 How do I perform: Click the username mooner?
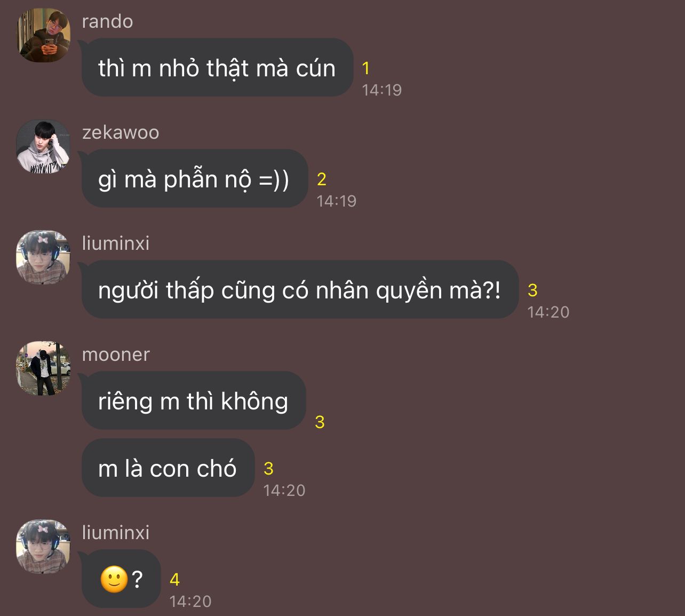pyautogui.click(x=116, y=354)
